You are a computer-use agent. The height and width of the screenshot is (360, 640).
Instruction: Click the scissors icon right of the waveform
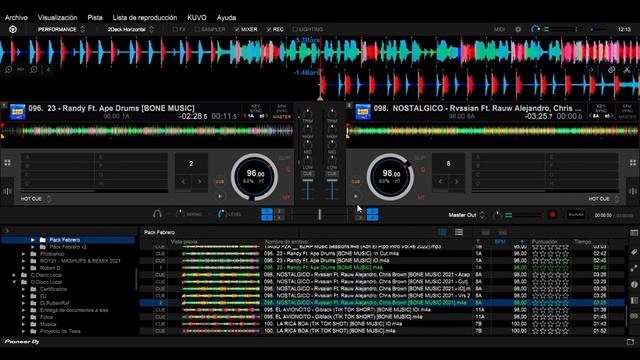point(627,70)
